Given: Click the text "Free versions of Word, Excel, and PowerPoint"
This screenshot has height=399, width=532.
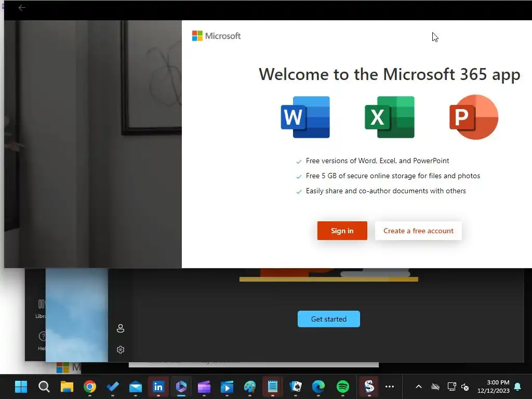Looking at the screenshot, I should point(377,161).
